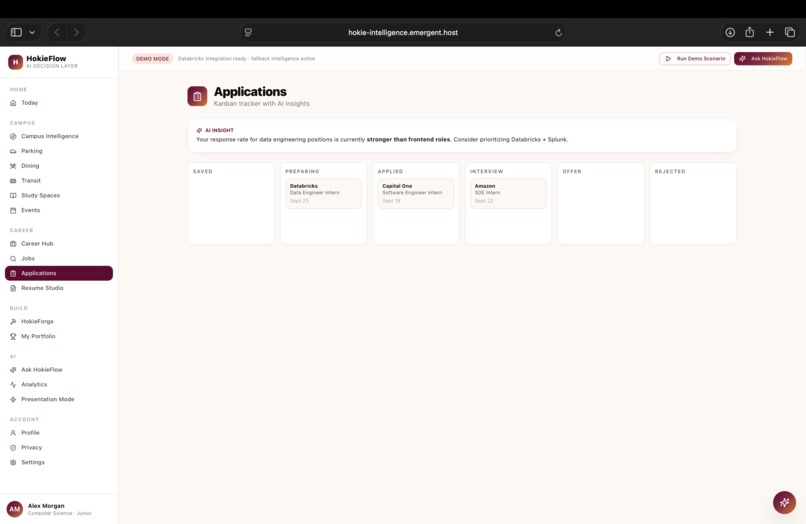806x524 pixels.
Task: Click the Profile person icon
Action: coord(13,433)
